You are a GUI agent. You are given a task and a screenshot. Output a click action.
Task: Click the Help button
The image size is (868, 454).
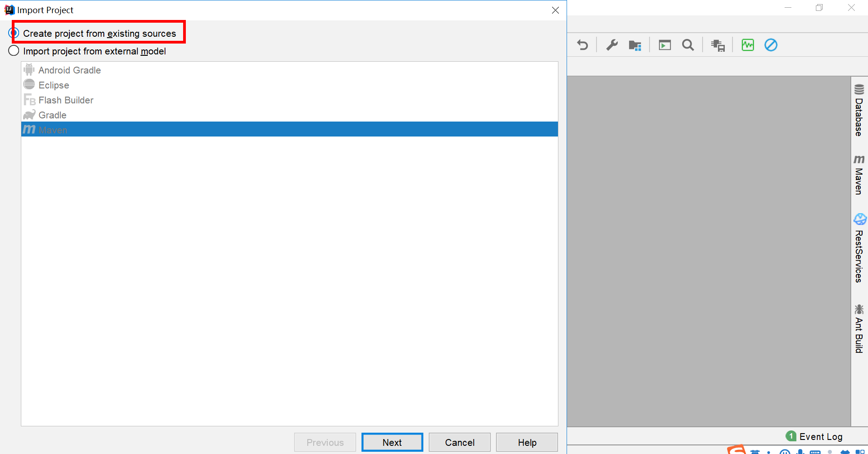527,442
